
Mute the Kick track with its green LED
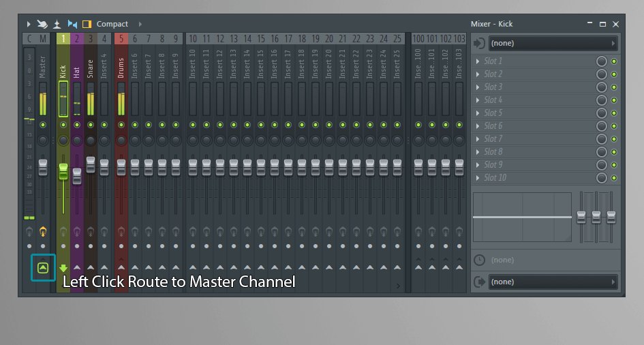[63, 125]
